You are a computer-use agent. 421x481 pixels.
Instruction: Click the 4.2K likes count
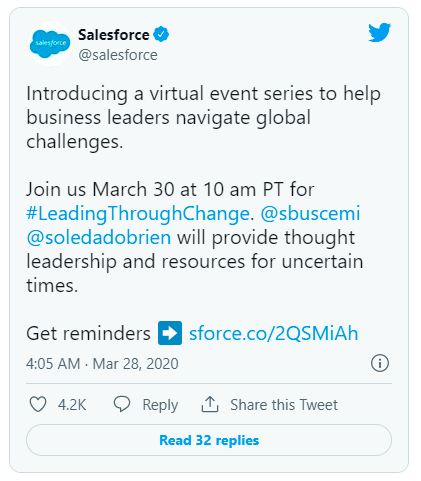(72, 405)
